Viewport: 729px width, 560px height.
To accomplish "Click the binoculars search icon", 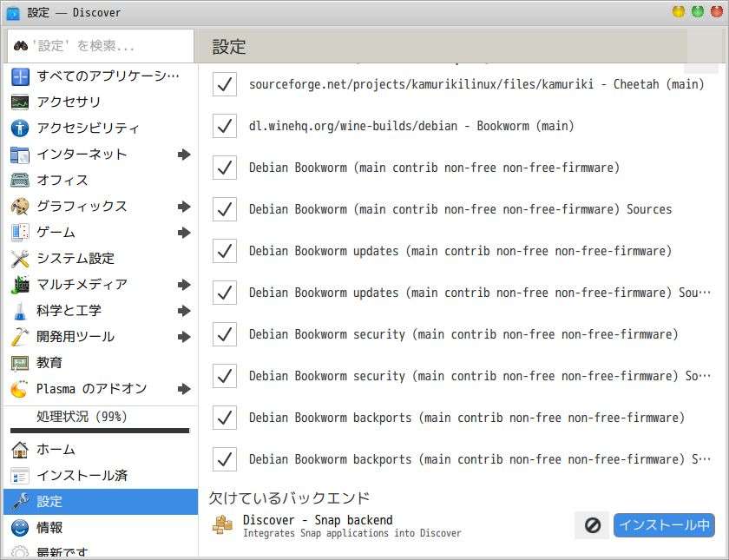I will click(21, 45).
